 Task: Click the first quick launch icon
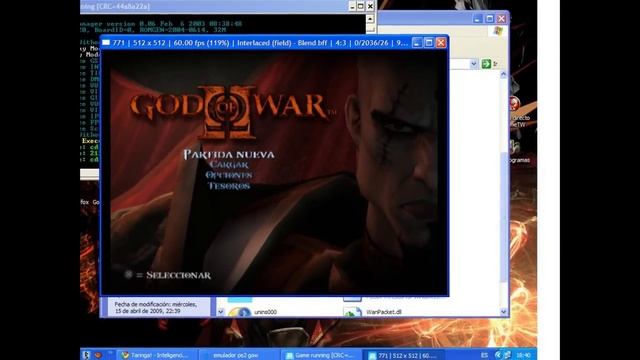(86, 355)
